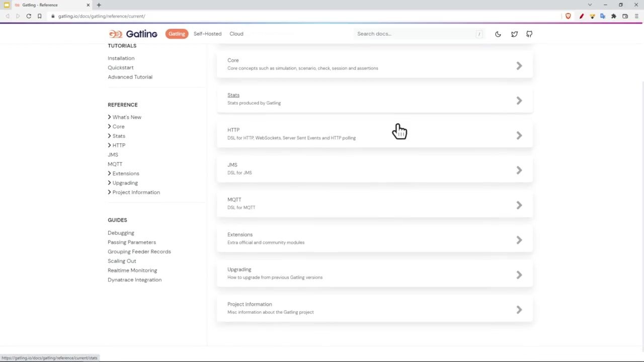Image resolution: width=644 pixels, height=362 pixels.
Task: Select the Gatling orange pill tab
Action: pos(177,34)
